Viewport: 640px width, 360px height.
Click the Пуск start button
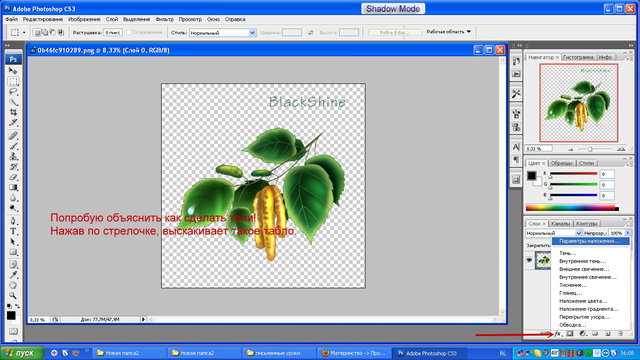[22, 353]
